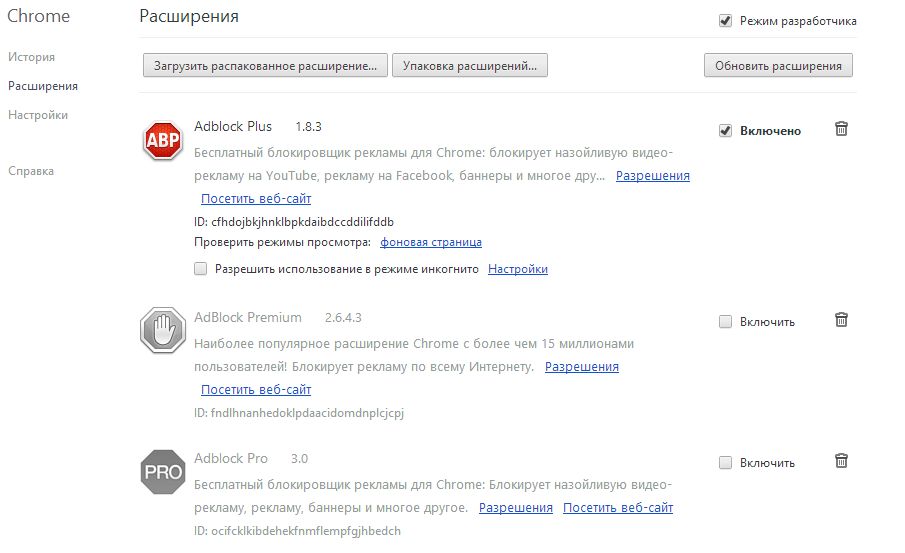Click the Adblock Pro PRO icon

point(163,472)
